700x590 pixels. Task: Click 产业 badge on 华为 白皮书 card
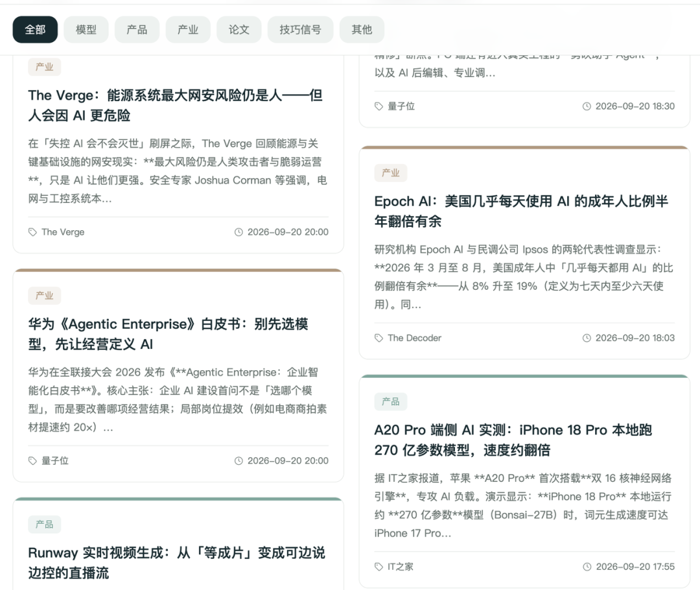44,295
